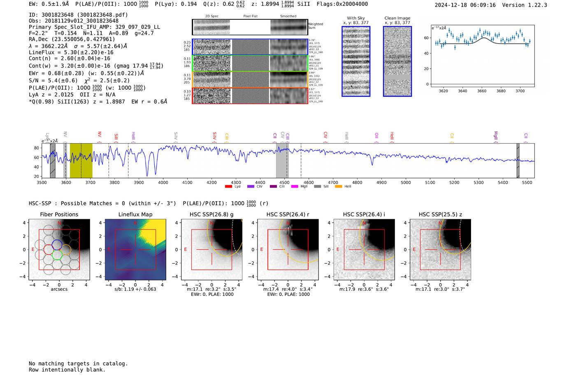Click the blue fiber circle in Fiber Positions
This screenshot has height=392, width=576.
[57, 245]
